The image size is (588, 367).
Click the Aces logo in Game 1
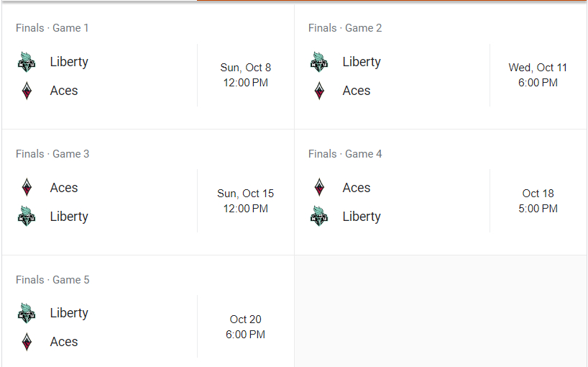(27, 91)
